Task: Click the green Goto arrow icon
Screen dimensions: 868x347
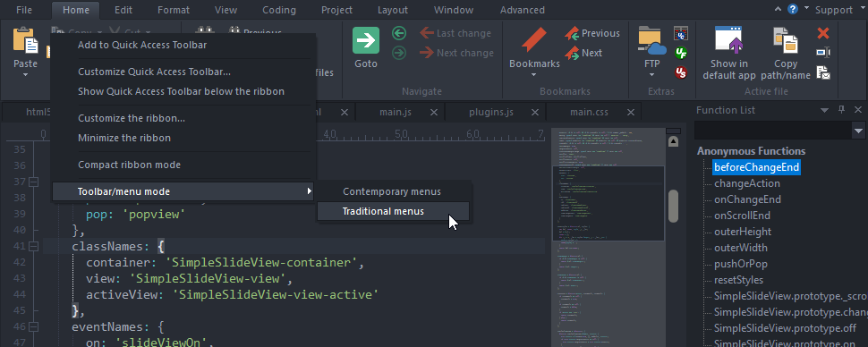Action: tap(366, 40)
